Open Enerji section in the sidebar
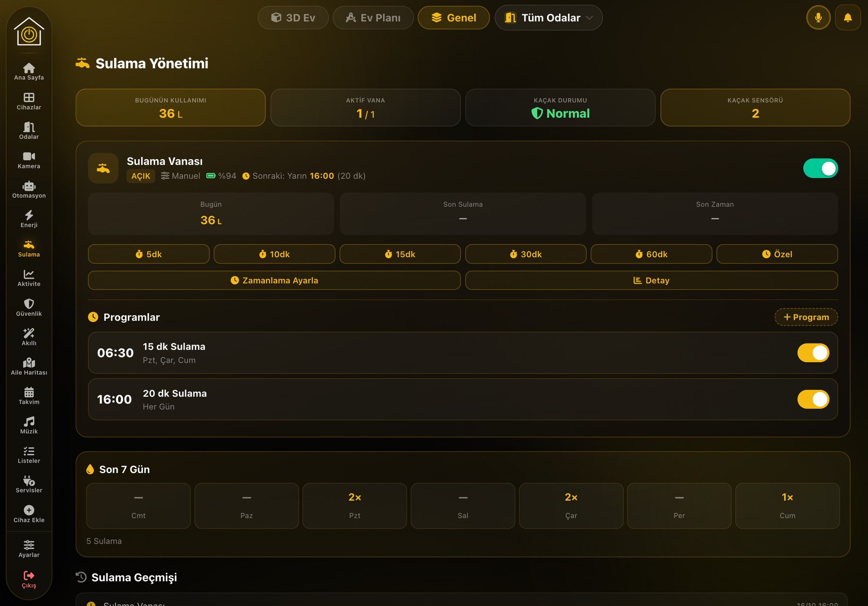The width and height of the screenshot is (868, 606). (29, 219)
